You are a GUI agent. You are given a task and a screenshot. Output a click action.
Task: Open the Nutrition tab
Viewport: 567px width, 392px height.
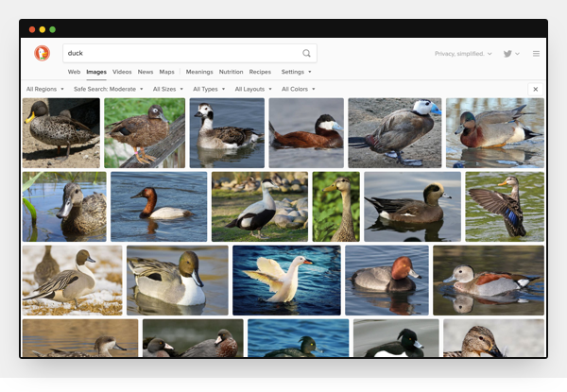click(x=232, y=72)
